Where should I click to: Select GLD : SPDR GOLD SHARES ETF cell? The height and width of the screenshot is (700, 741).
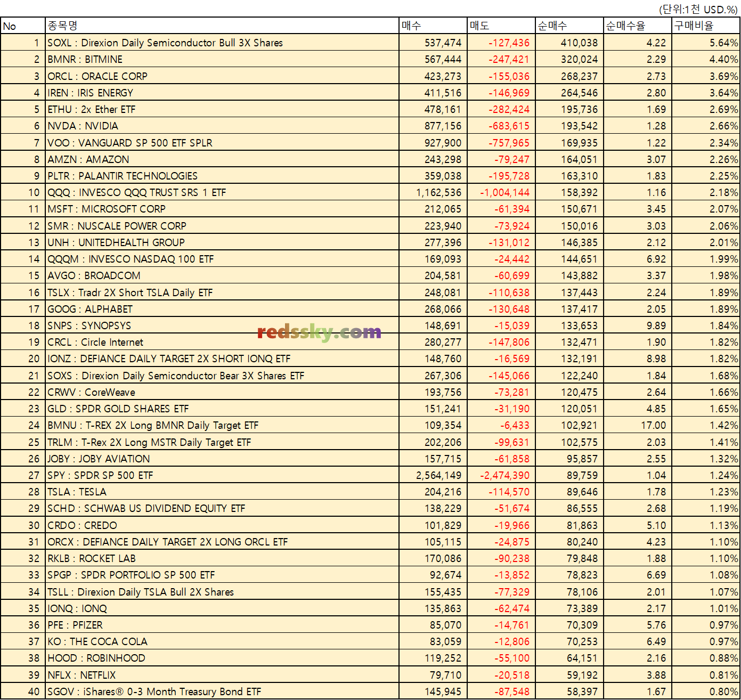pyautogui.click(x=222, y=409)
